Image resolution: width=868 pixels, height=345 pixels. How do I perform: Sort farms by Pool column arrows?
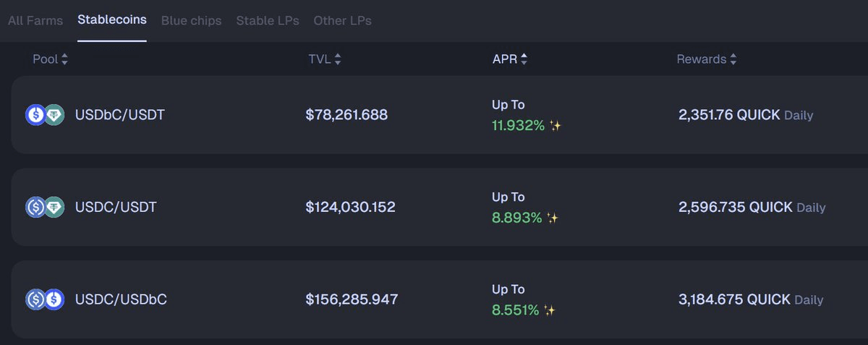64,60
